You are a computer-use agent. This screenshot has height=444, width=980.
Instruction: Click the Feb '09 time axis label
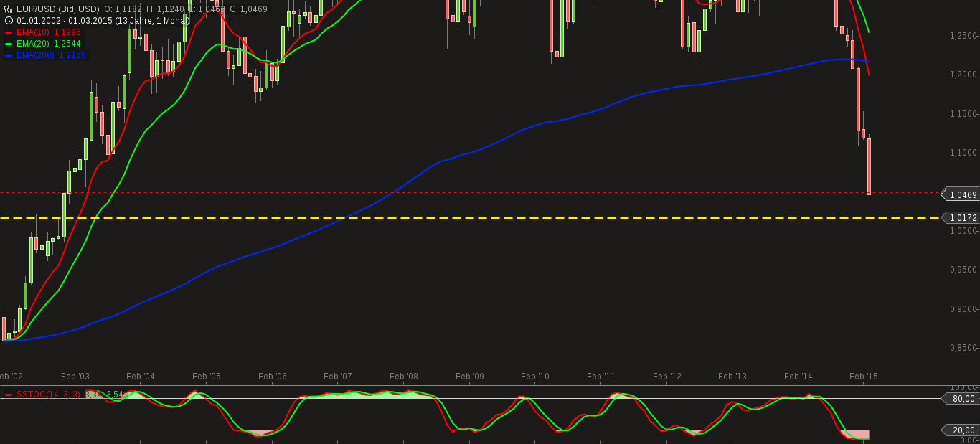click(x=470, y=376)
